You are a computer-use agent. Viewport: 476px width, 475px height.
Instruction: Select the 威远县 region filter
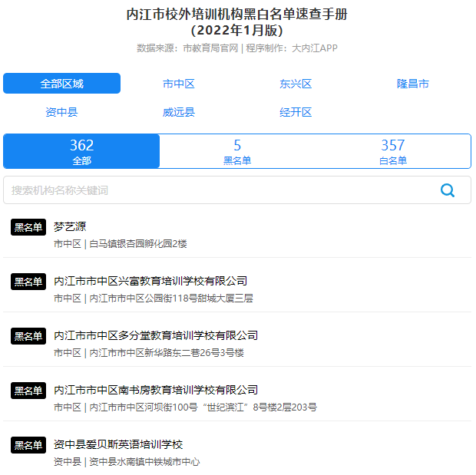pos(179,112)
